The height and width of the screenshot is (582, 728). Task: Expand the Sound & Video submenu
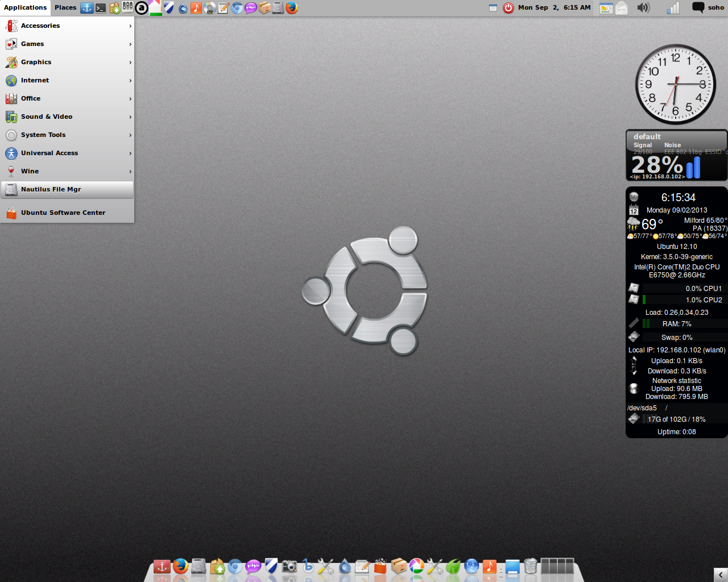(67, 117)
